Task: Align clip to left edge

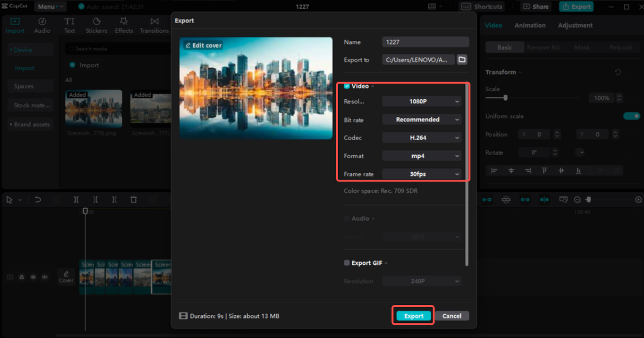Action: 494,171
